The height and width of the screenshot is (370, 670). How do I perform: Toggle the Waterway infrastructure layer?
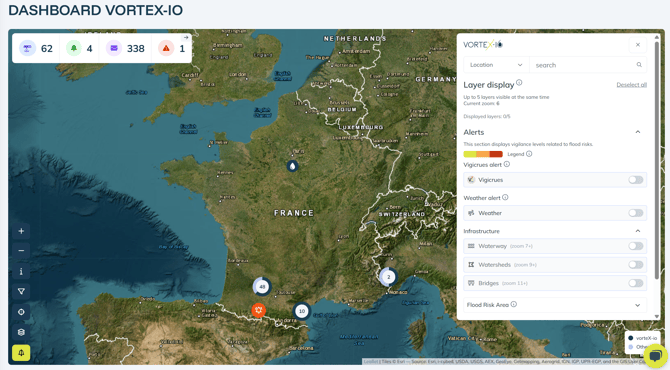click(635, 246)
